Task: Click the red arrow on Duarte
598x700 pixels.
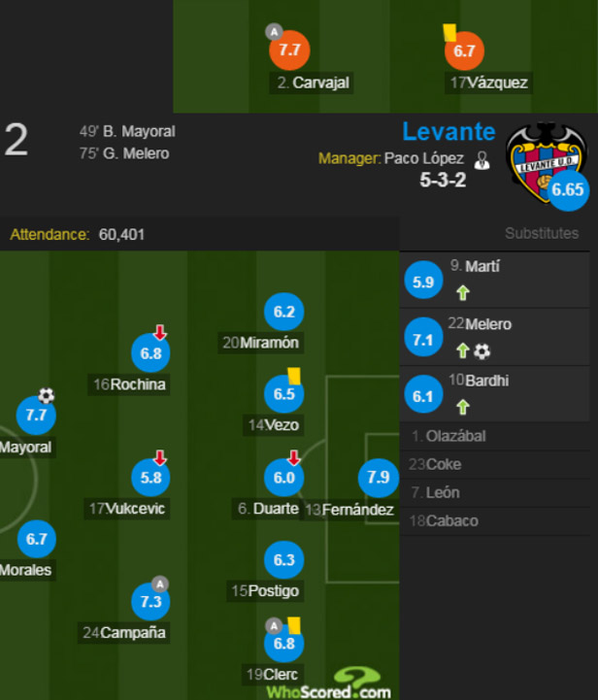Action: [x=293, y=457]
